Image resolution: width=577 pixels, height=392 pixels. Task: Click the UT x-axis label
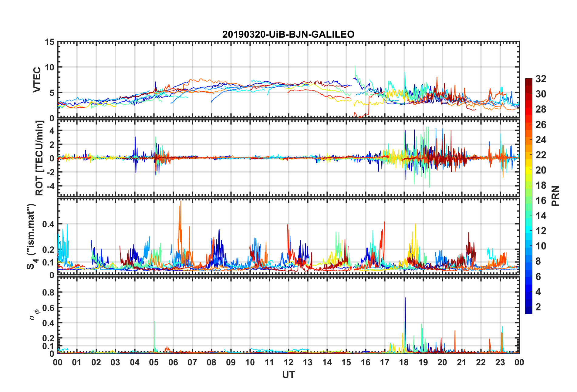[288, 375]
